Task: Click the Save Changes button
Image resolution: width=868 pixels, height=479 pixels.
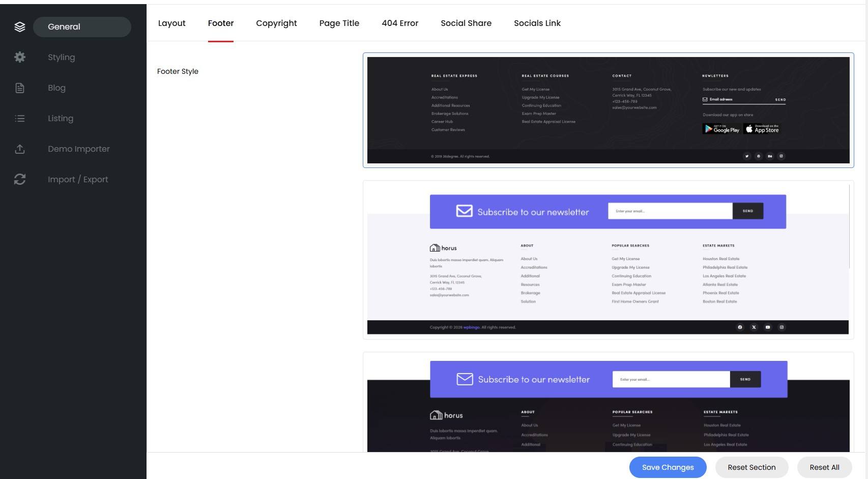Action: click(x=668, y=467)
